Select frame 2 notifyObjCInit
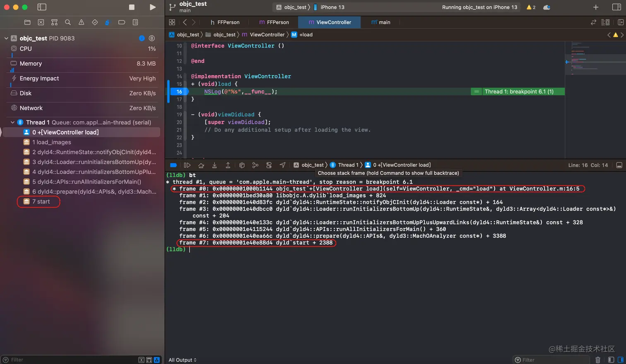The image size is (626, 364). click(81, 152)
